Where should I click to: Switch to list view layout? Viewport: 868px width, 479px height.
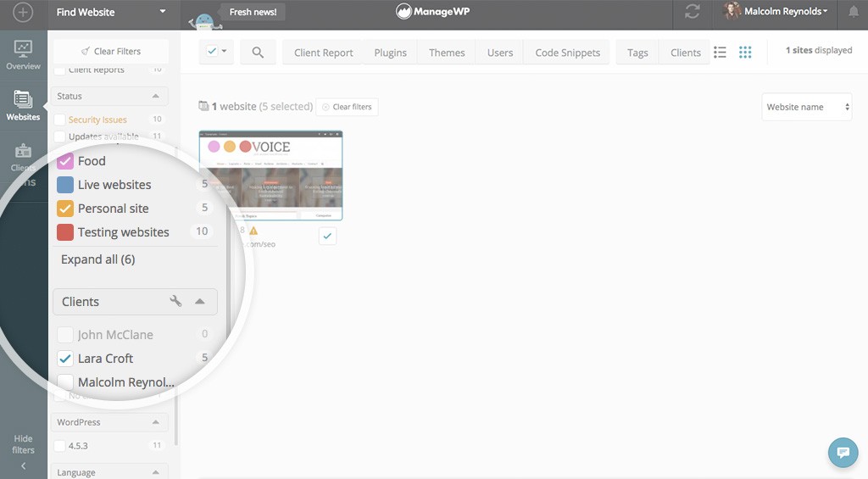720,53
